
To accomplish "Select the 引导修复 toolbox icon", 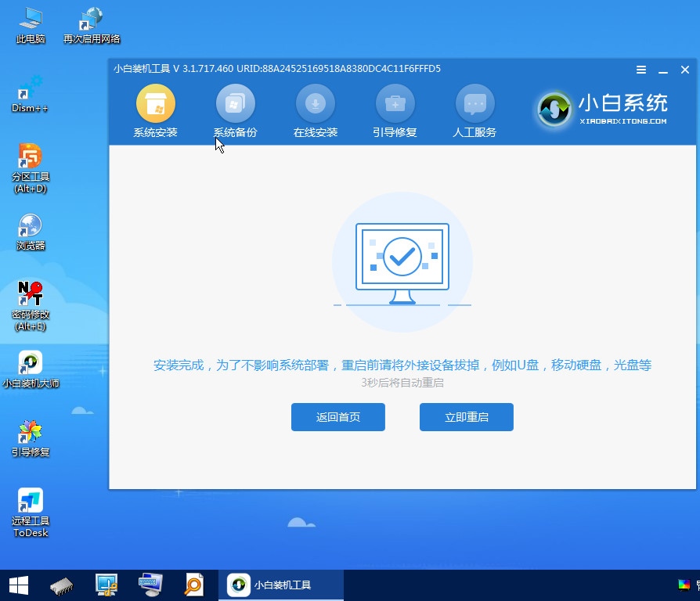I will click(x=395, y=104).
